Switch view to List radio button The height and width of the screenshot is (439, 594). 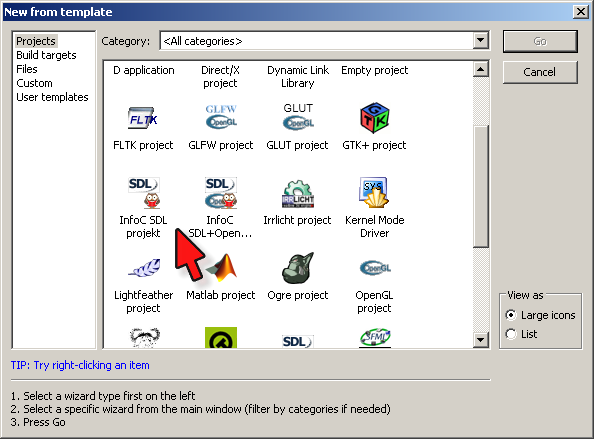click(x=511, y=334)
